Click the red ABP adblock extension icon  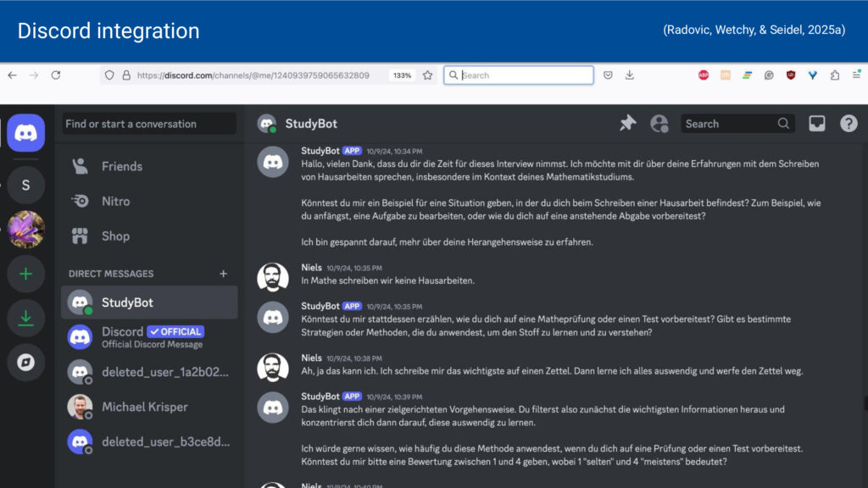[704, 75]
